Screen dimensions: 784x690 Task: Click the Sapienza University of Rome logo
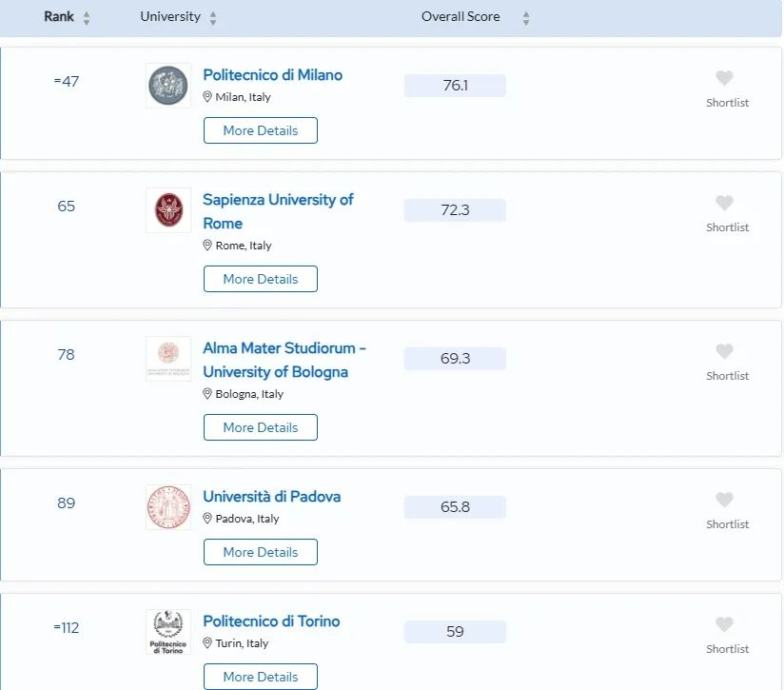(x=168, y=210)
